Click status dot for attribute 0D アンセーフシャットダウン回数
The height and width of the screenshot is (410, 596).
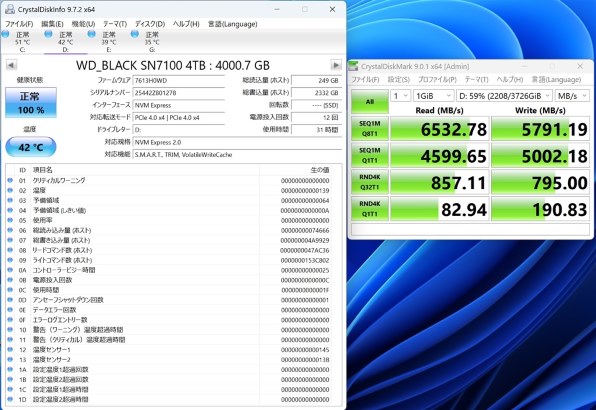(10, 299)
